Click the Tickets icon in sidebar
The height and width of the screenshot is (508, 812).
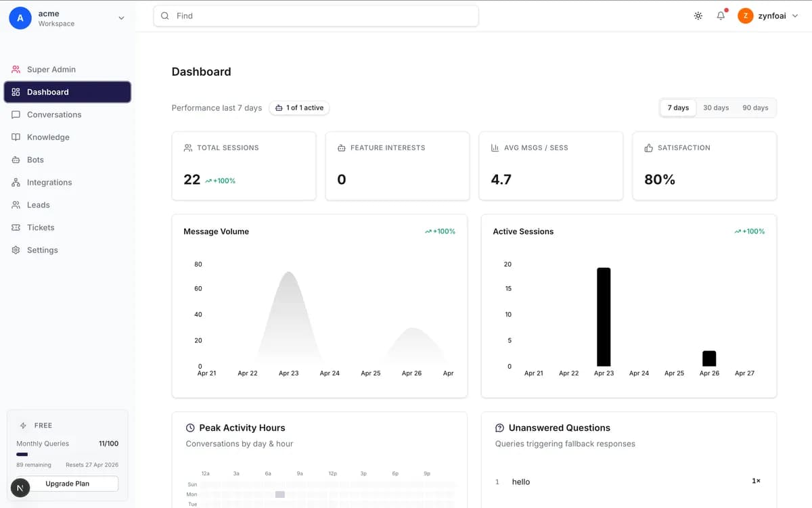(16, 228)
